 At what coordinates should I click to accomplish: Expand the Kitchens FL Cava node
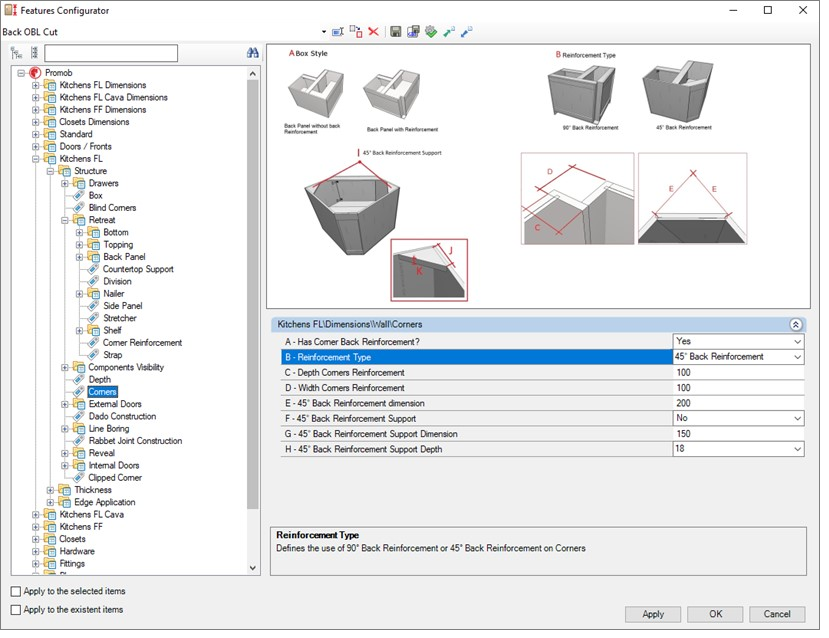[x=36, y=515]
